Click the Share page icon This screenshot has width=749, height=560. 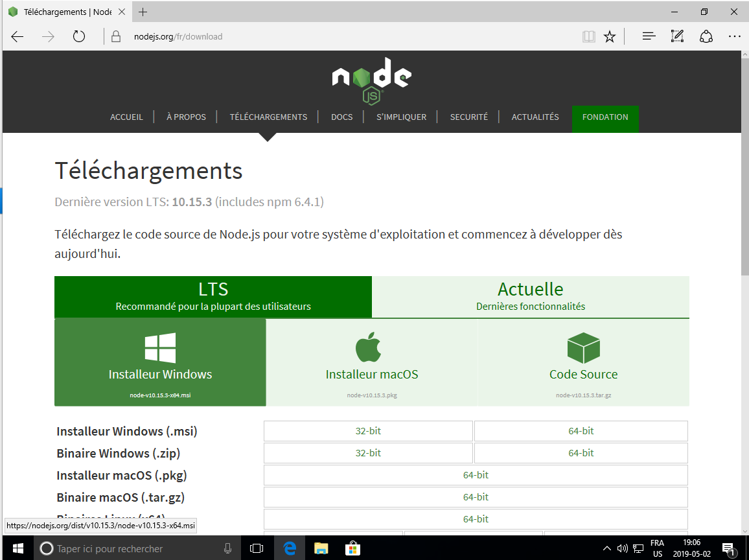(x=706, y=36)
